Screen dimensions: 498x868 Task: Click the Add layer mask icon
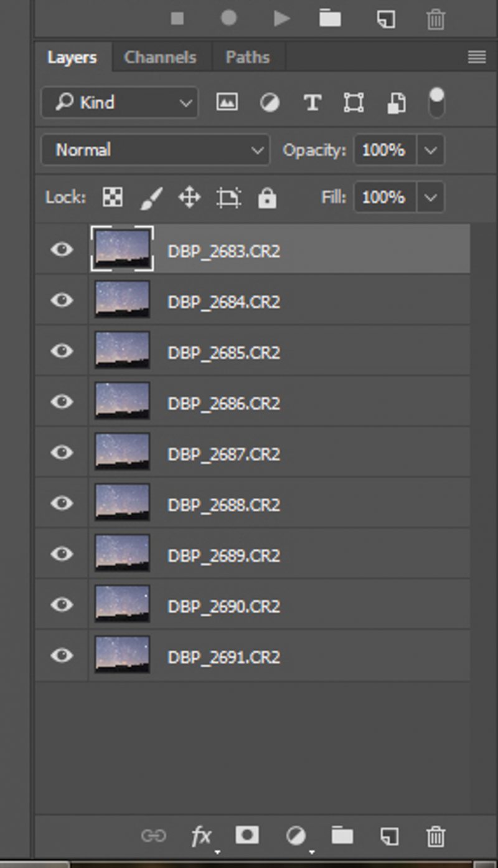point(248,836)
